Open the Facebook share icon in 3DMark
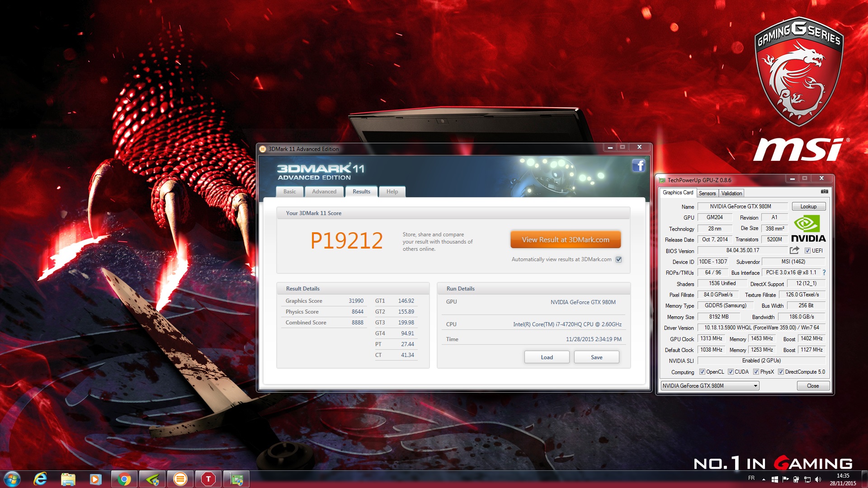This screenshot has width=868, height=488. (638, 165)
